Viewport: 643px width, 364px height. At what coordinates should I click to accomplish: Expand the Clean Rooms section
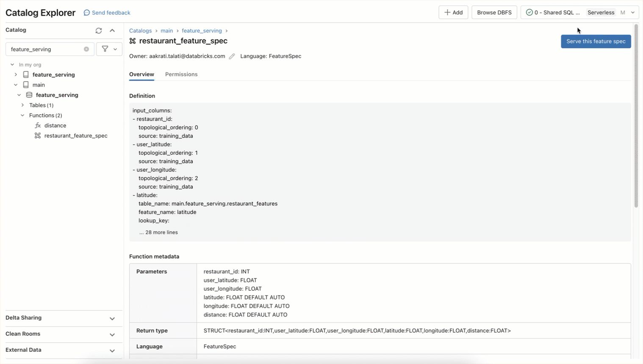[112, 334]
